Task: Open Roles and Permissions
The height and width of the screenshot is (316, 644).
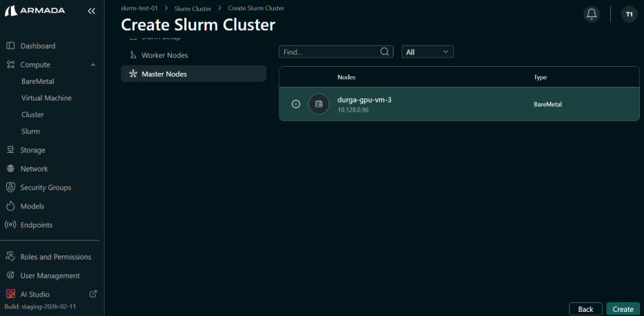Action: (x=56, y=257)
